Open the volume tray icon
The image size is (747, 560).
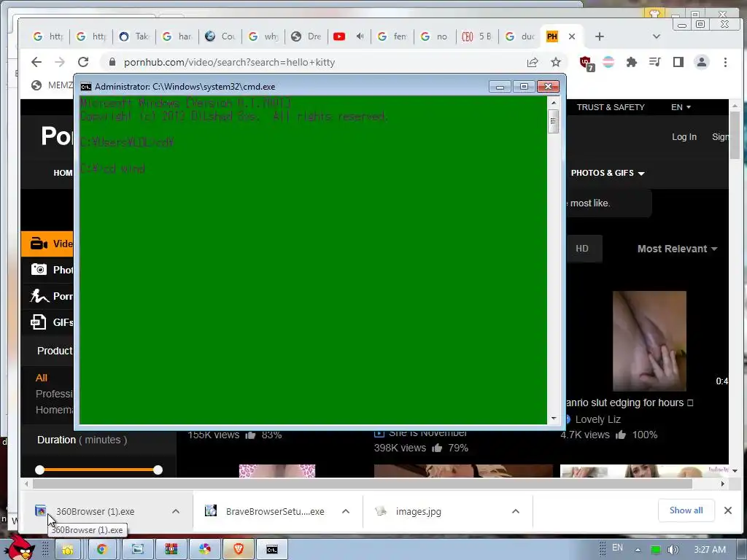pyautogui.click(x=673, y=550)
